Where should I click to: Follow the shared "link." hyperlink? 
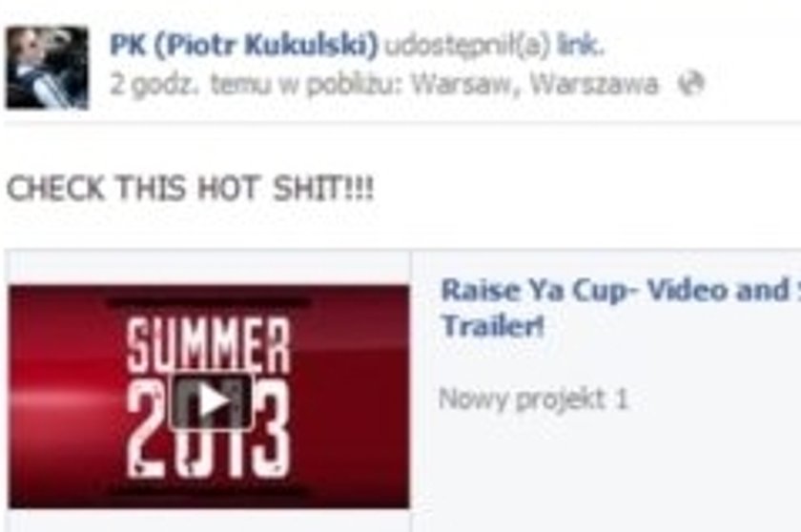point(581,45)
